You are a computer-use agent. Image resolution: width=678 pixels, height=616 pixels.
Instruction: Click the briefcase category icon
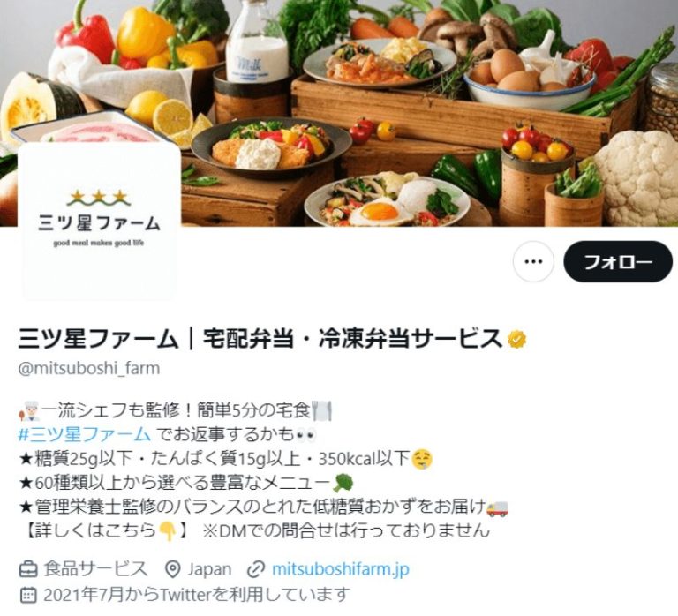(28, 569)
